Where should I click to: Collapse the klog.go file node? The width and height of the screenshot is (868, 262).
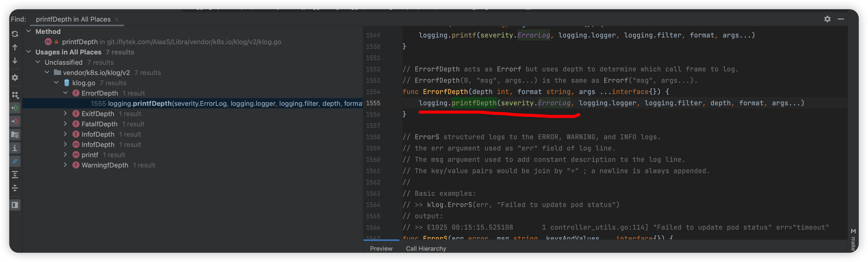coord(56,83)
